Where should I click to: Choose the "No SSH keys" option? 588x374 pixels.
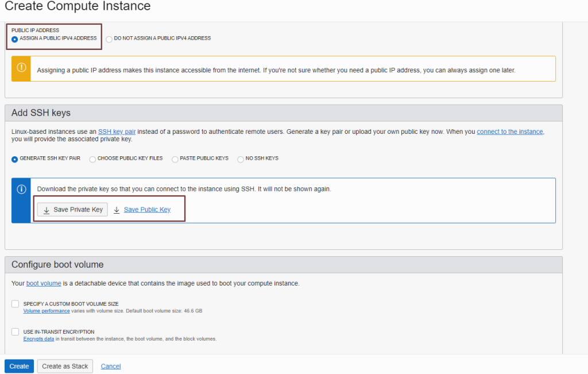241,159
